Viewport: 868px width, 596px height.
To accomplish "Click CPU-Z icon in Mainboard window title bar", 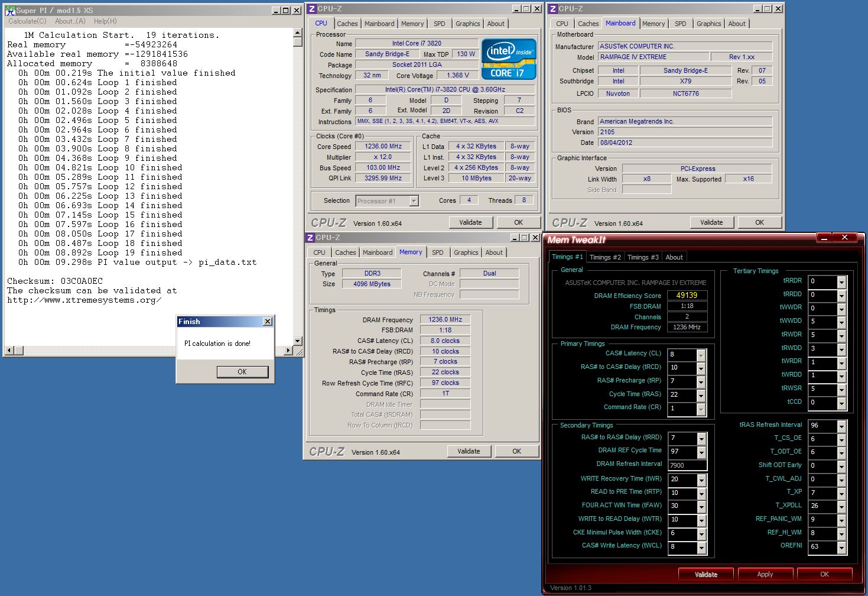I will coord(553,9).
